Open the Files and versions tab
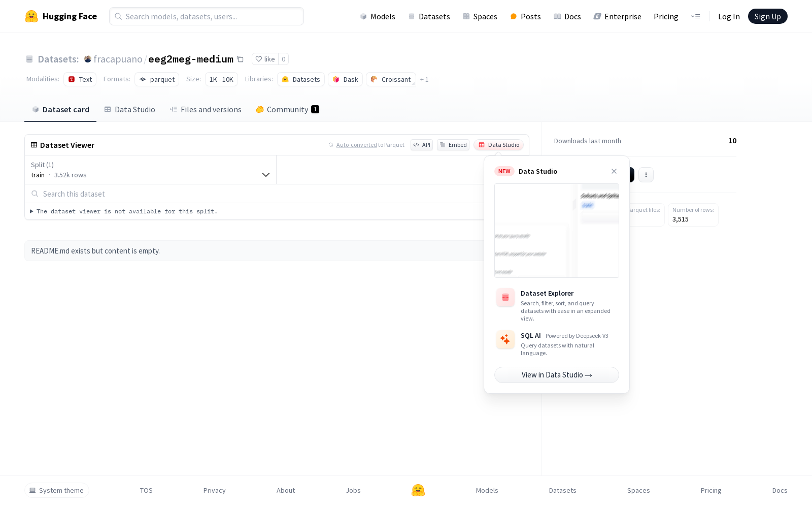812x508 pixels. coord(206,109)
